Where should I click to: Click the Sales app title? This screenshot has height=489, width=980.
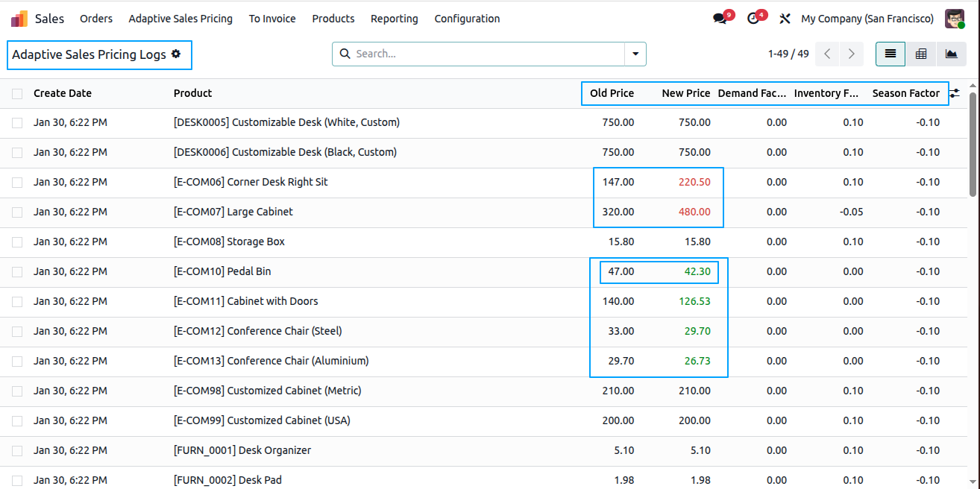click(49, 19)
